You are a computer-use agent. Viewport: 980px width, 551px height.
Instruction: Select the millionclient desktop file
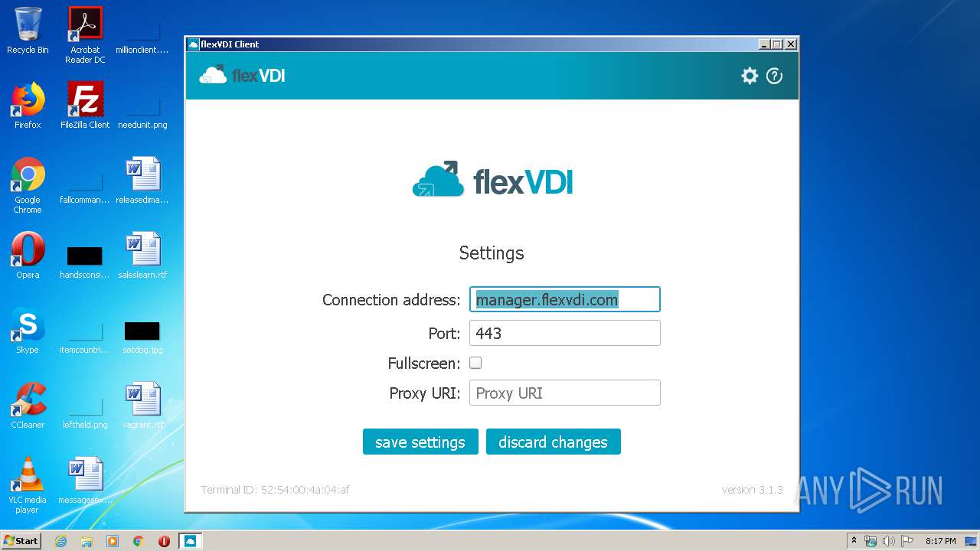point(142,35)
